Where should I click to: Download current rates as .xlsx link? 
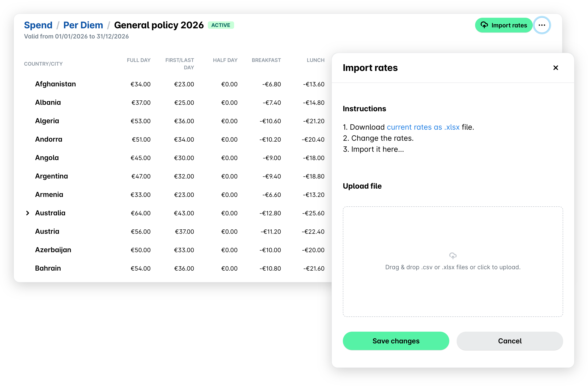tap(423, 127)
